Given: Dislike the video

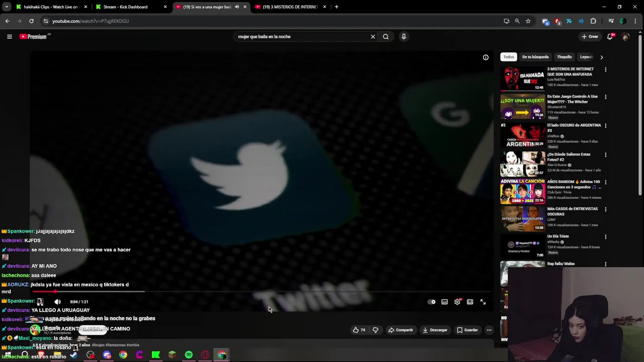Looking at the screenshot, I should [375, 330].
